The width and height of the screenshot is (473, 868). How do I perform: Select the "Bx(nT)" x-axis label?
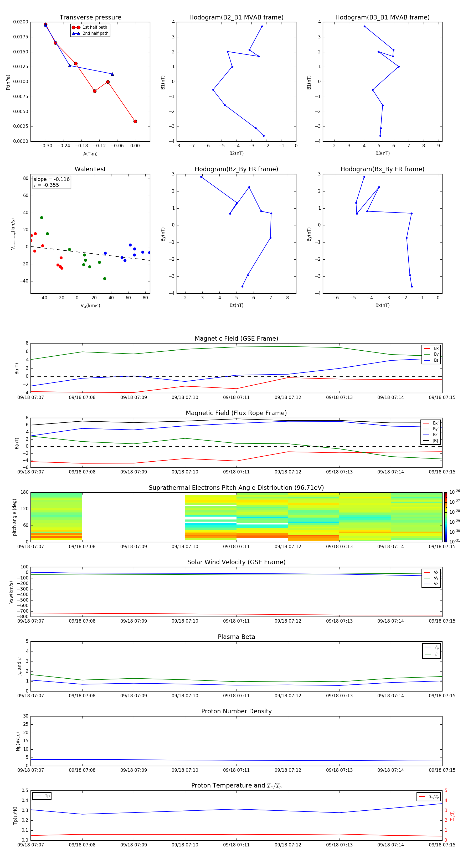pyautogui.click(x=382, y=305)
